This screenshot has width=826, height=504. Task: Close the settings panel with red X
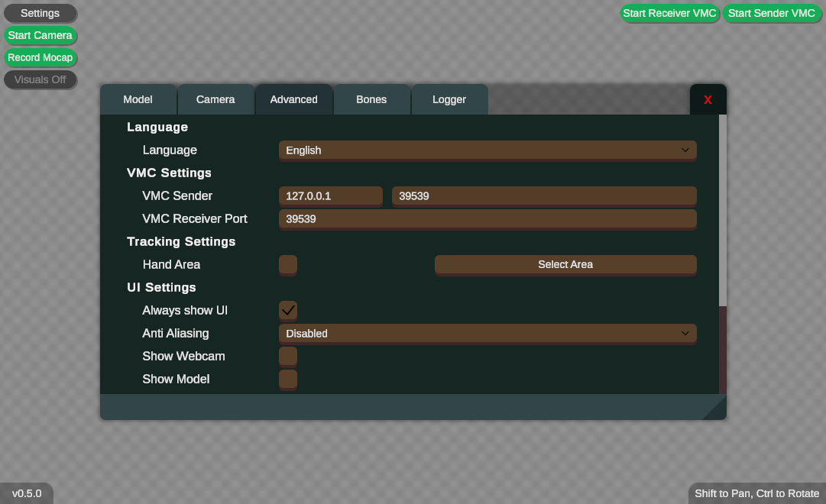(x=708, y=100)
